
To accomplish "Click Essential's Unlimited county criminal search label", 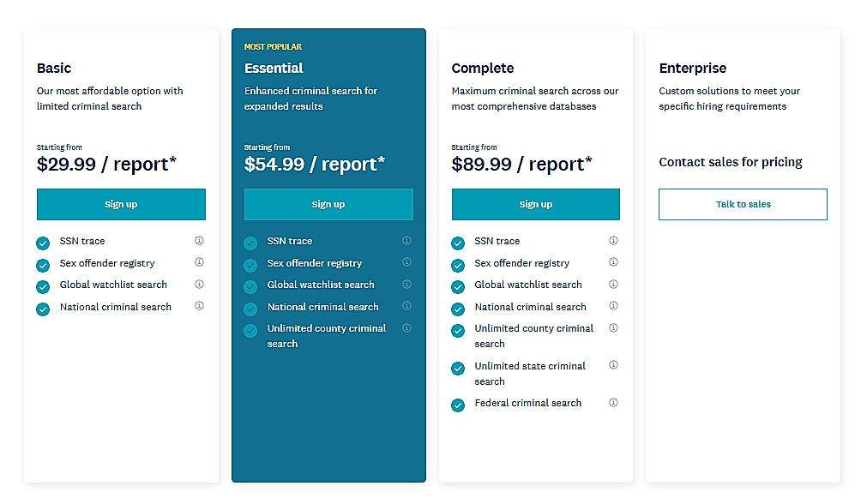I will pos(327,336).
